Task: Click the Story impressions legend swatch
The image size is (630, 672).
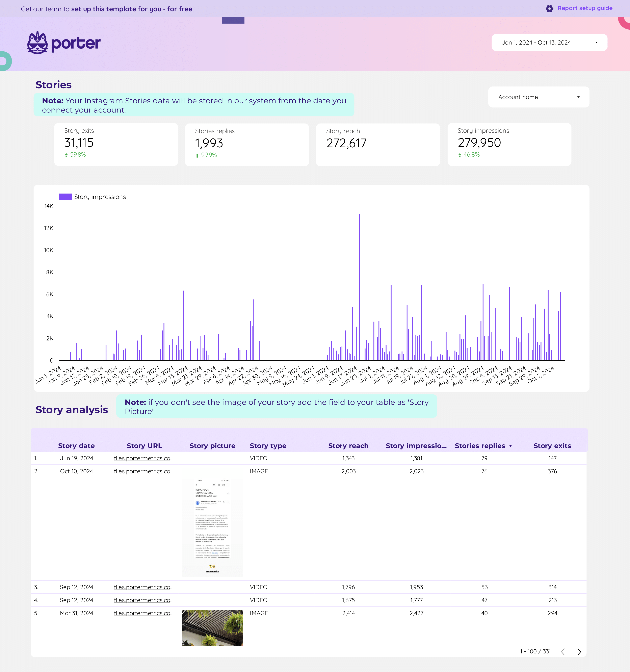Action: pyautogui.click(x=65, y=197)
